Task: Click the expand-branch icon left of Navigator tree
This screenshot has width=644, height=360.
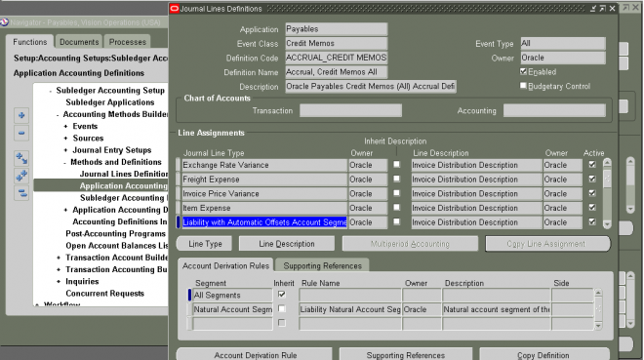Action: tap(21, 158)
